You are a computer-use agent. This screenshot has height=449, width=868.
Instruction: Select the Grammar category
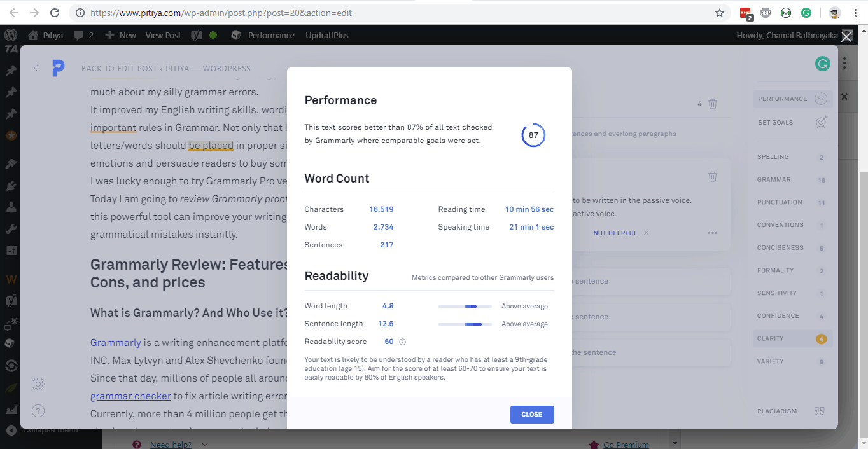pos(793,179)
